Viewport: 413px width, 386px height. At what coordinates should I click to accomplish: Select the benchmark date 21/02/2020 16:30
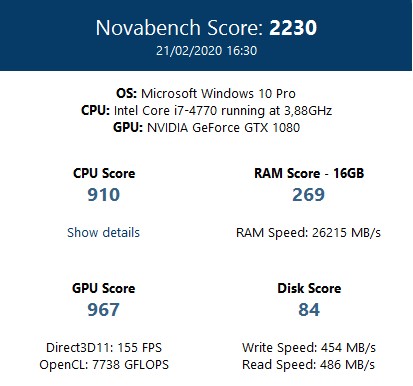click(x=206, y=51)
